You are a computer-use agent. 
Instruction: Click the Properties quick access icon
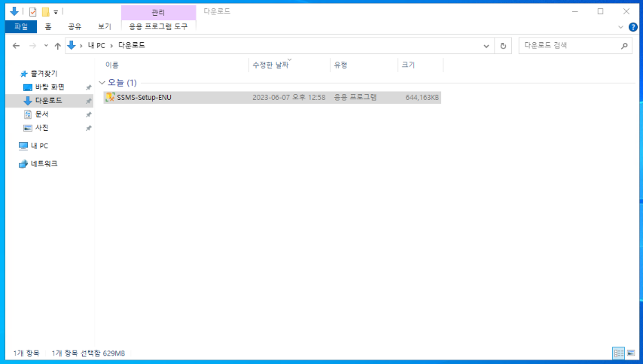click(33, 12)
